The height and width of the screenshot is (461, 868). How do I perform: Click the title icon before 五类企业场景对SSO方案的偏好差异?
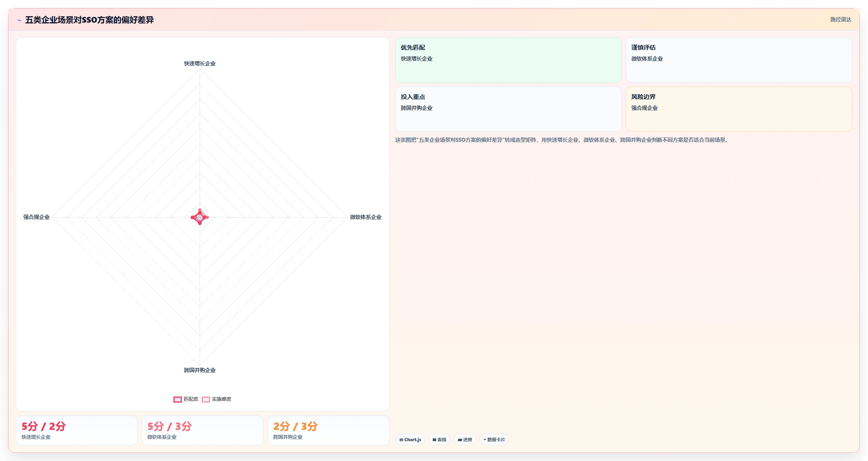19,20
